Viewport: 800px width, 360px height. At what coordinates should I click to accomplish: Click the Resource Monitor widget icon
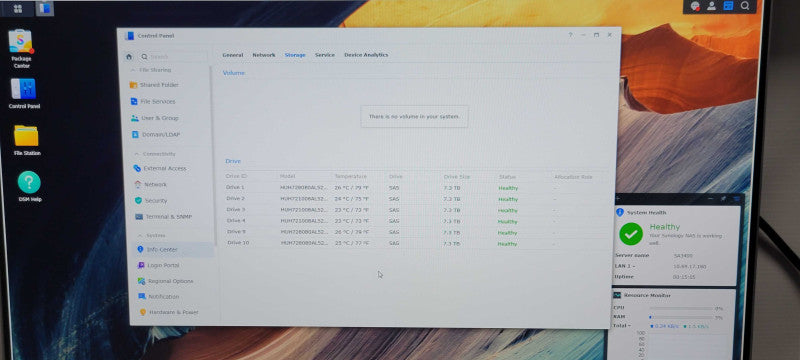(617, 295)
